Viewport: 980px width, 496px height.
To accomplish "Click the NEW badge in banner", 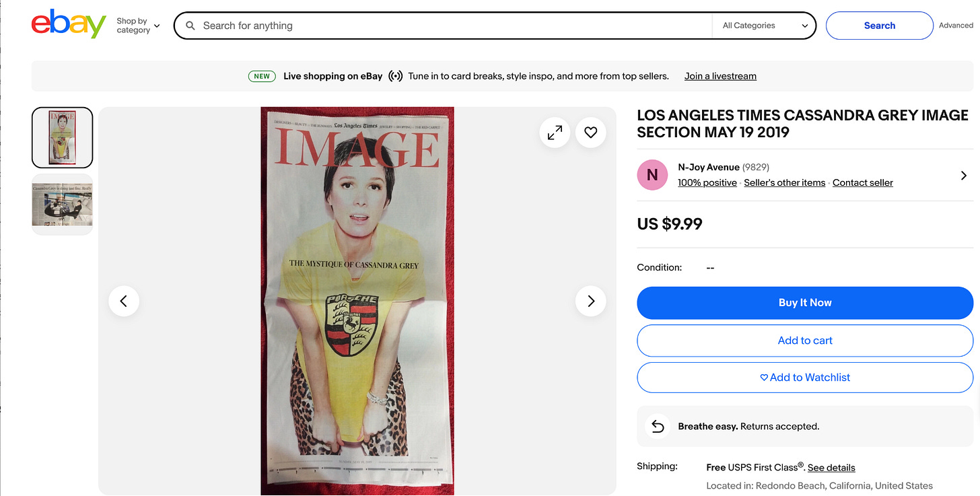I will click(262, 76).
